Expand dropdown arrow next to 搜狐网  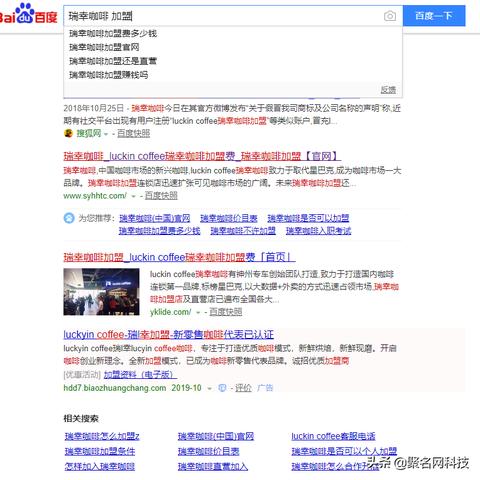point(106,134)
